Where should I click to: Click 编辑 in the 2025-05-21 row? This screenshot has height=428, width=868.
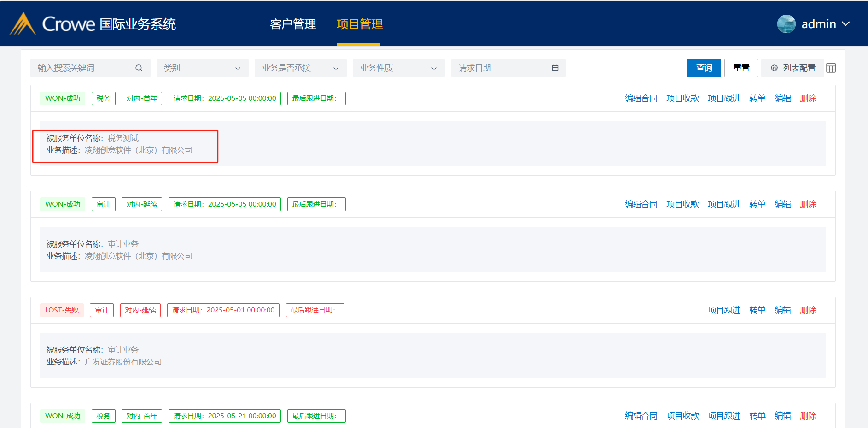tap(783, 416)
